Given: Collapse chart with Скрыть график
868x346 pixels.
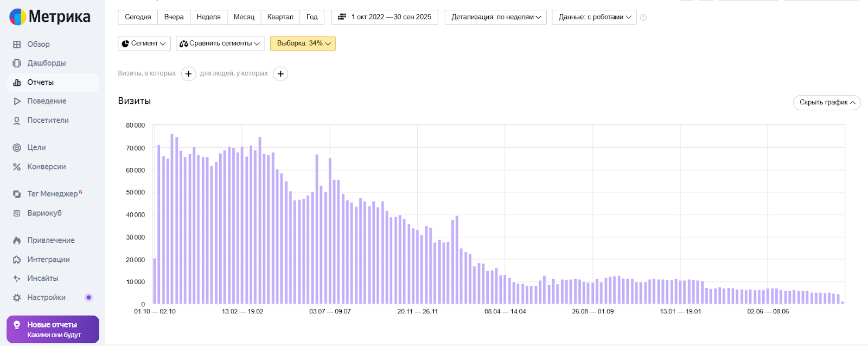Looking at the screenshot, I should tap(826, 102).
